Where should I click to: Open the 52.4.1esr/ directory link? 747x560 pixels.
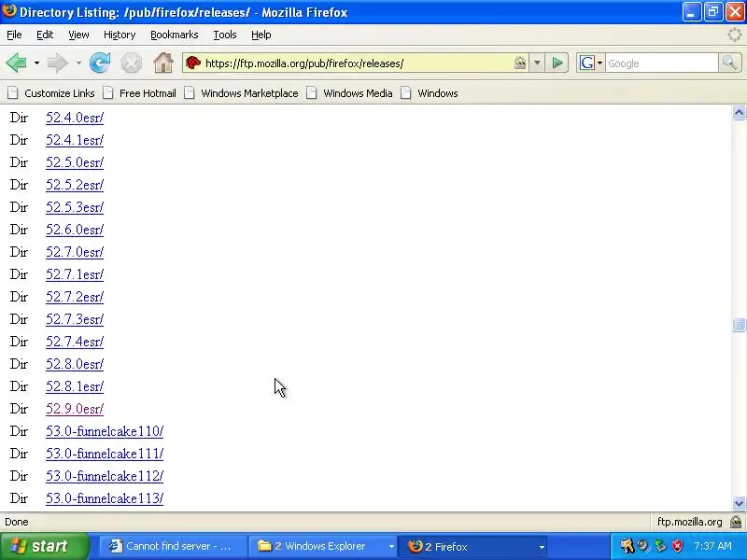point(75,140)
